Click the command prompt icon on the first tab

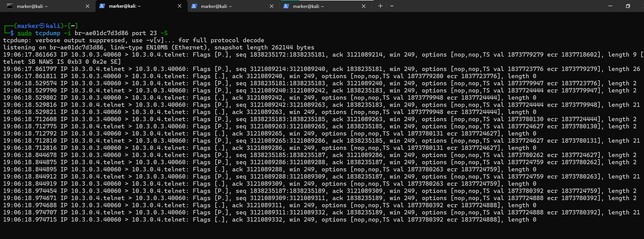(x=10, y=6)
